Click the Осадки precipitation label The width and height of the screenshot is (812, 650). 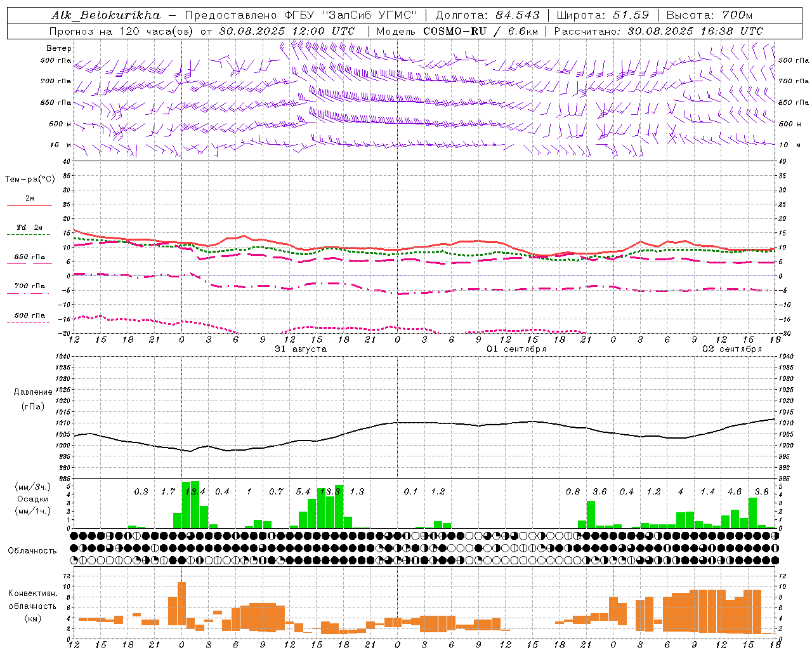[x=32, y=499]
